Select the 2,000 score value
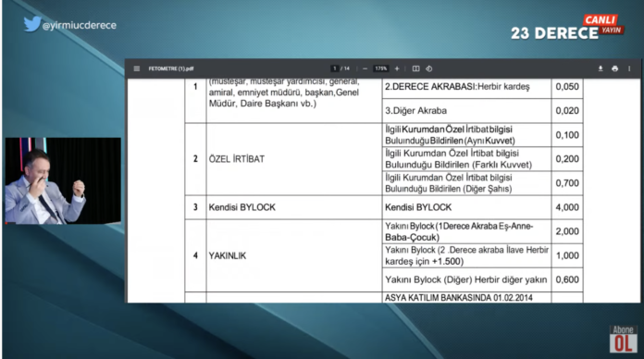This screenshot has width=644, height=359. coord(567,231)
